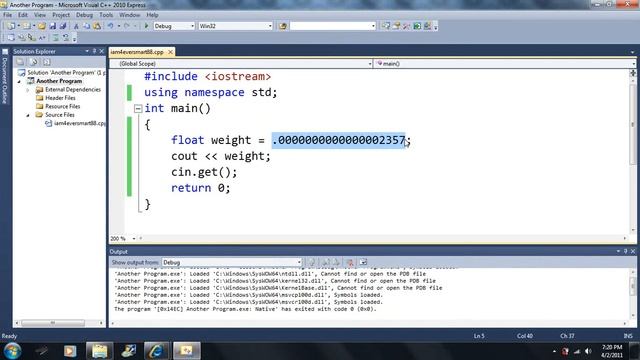
Task: Click the Save All icon
Action: click(63, 26)
